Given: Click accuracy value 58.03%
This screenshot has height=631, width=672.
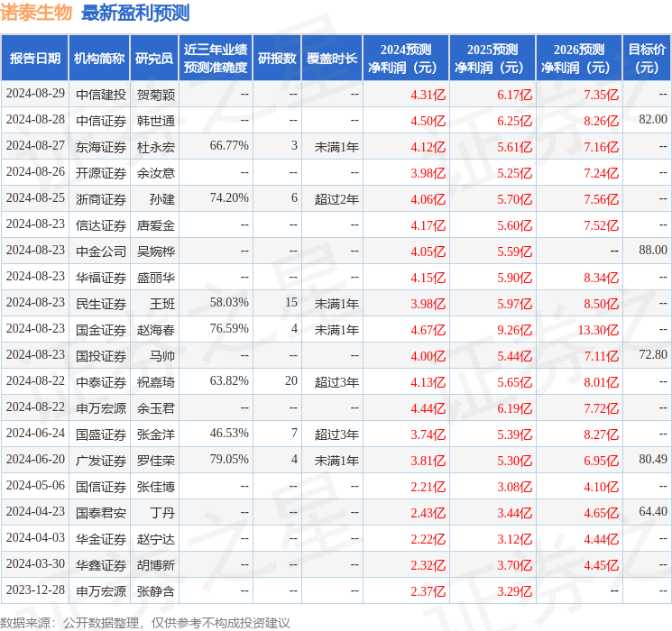Looking at the screenshot, I should tap(229, 303).
